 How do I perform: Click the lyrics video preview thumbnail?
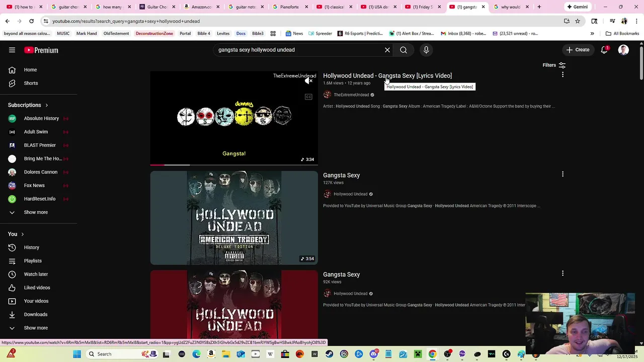coord(234,118)
